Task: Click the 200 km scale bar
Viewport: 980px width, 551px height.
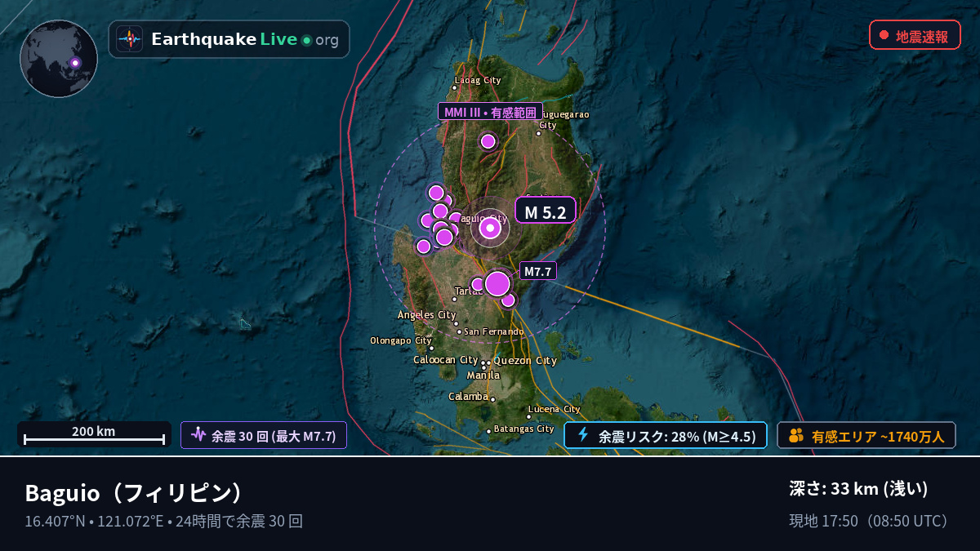Action: coord(94,434)
